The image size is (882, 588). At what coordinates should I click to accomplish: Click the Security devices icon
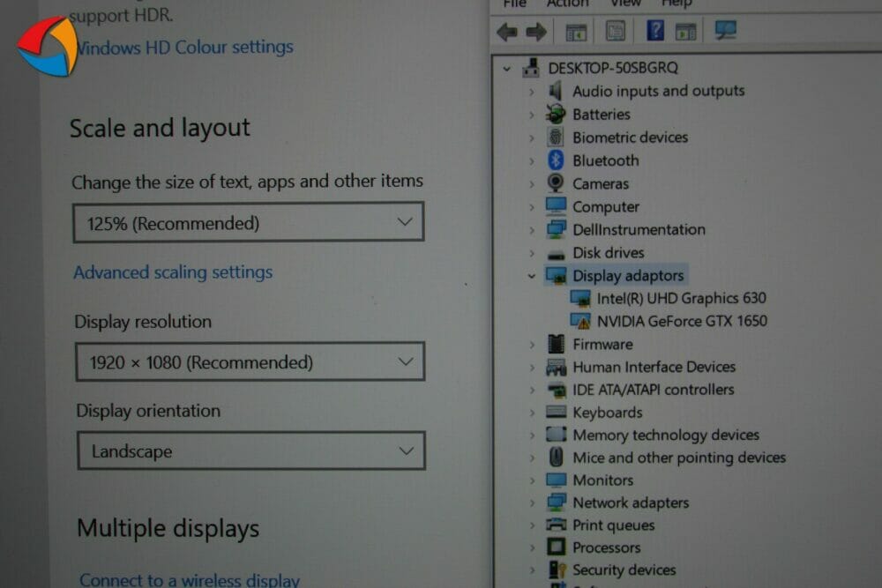[557, 569]
